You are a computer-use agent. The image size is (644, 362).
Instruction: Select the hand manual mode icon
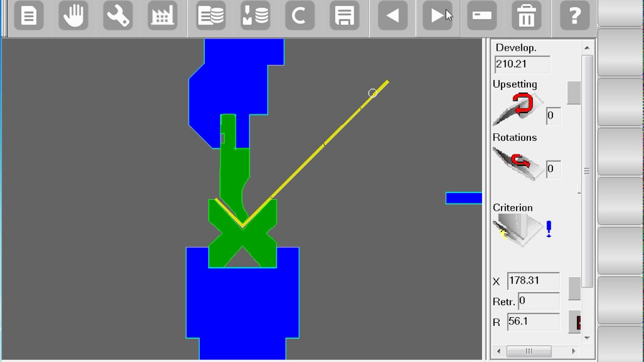click(73, 16)
